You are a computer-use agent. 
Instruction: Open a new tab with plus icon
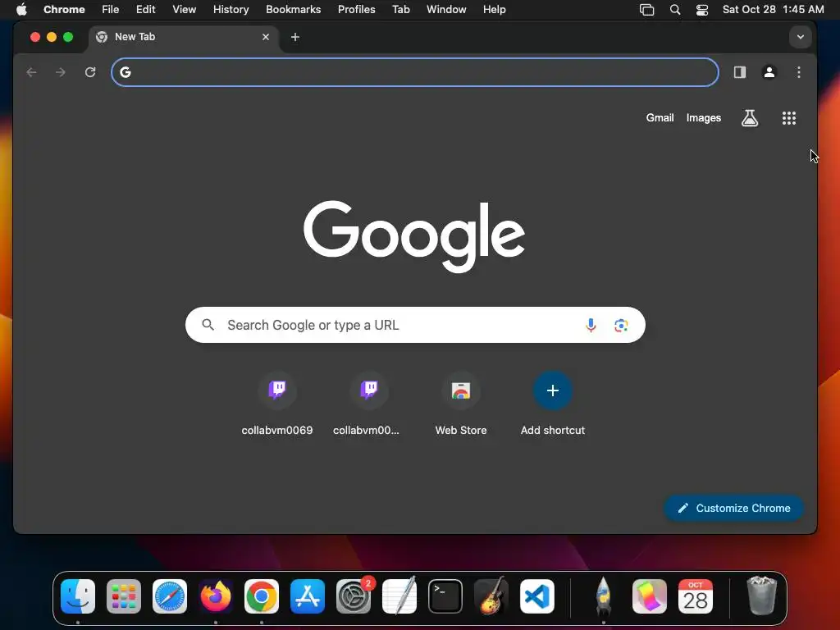coord(295,37)
